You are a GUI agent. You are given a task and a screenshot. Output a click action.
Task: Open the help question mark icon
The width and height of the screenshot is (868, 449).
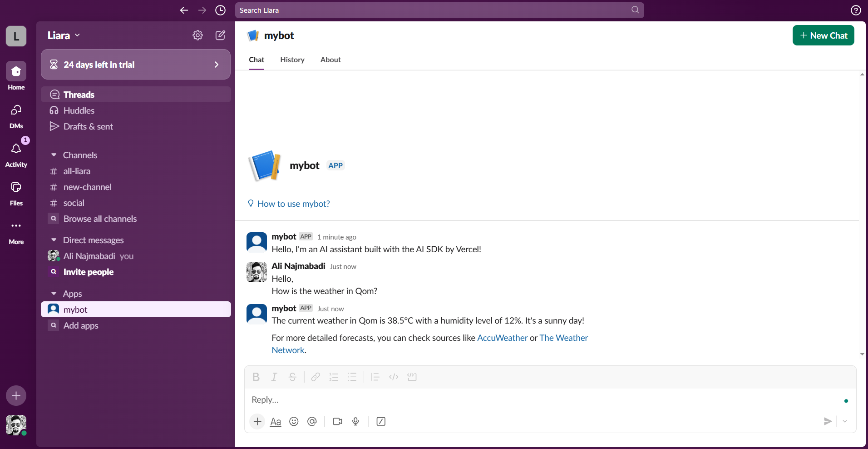(856, 10)
